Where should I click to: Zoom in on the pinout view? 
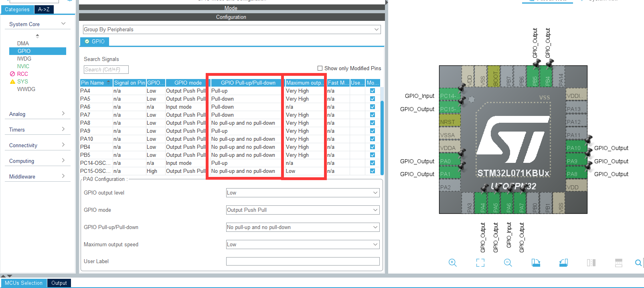tap(453, 263)
